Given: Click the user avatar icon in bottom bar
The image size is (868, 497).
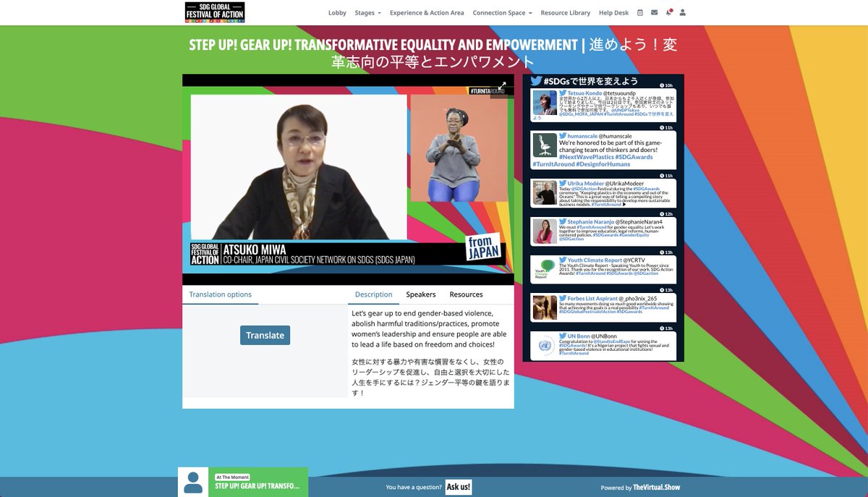Looking at the screenshot, I should 193,483.
